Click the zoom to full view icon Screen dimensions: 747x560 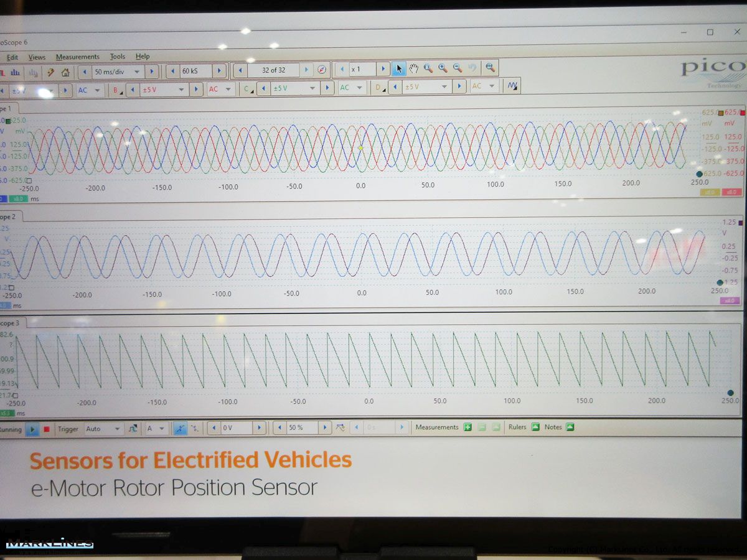[491, 67]
